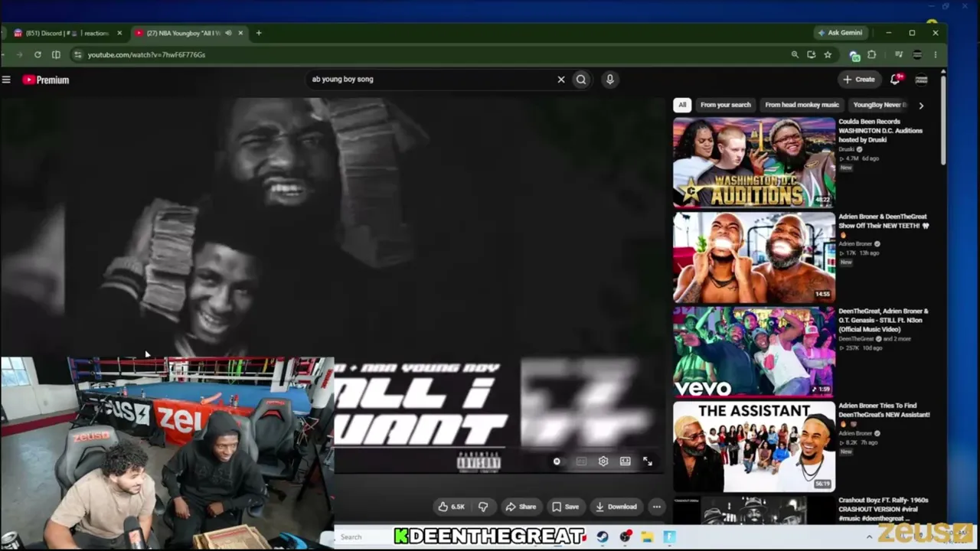980x551 pixels.
Task: Reload the page in Chrome
Action: click(38, 54)
